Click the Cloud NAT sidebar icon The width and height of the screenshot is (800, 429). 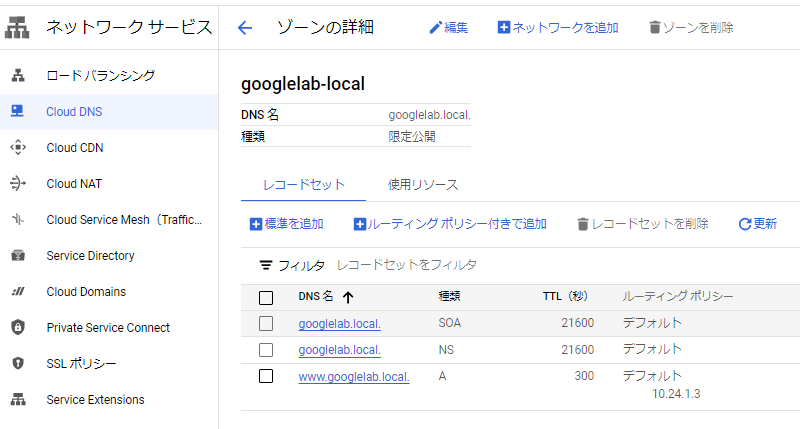17,184
